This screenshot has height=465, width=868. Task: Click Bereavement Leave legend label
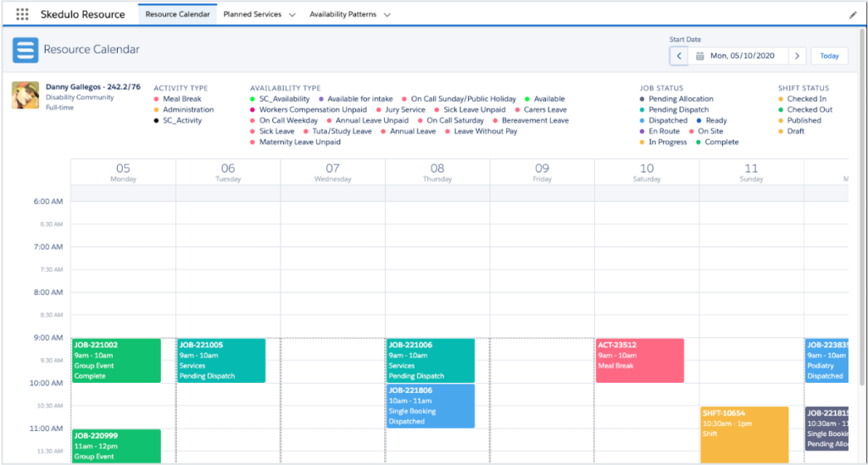click(x=536, y=120)
